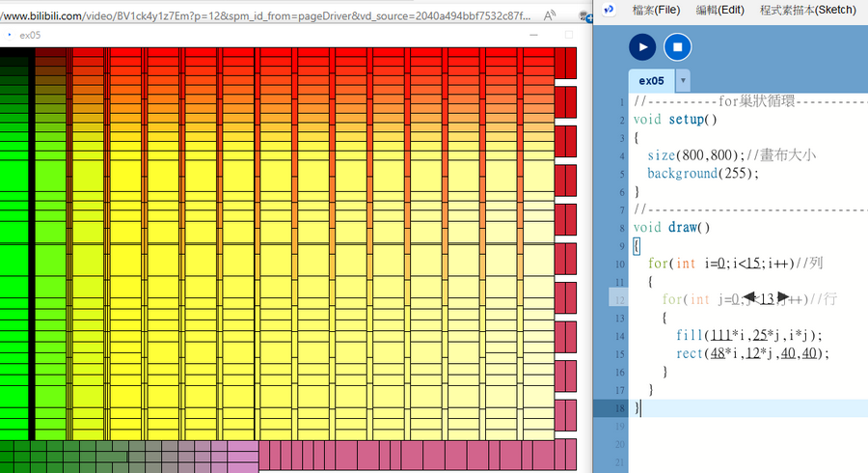Open the ex05 tab dropdown arrow

click(x=683, y=80)
